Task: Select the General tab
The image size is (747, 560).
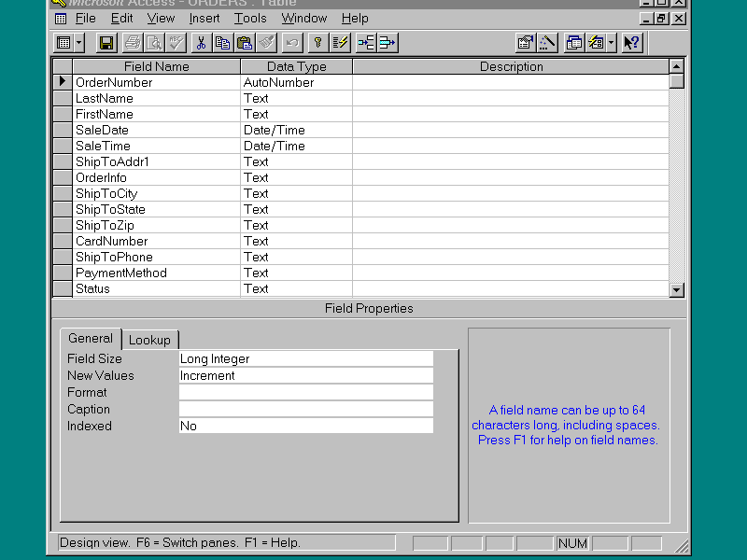Action: pos(91,339)
